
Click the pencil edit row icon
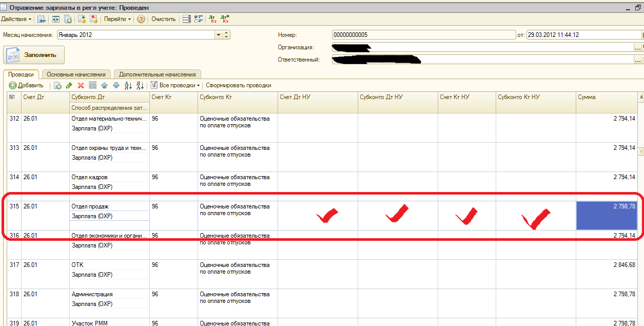69,85
